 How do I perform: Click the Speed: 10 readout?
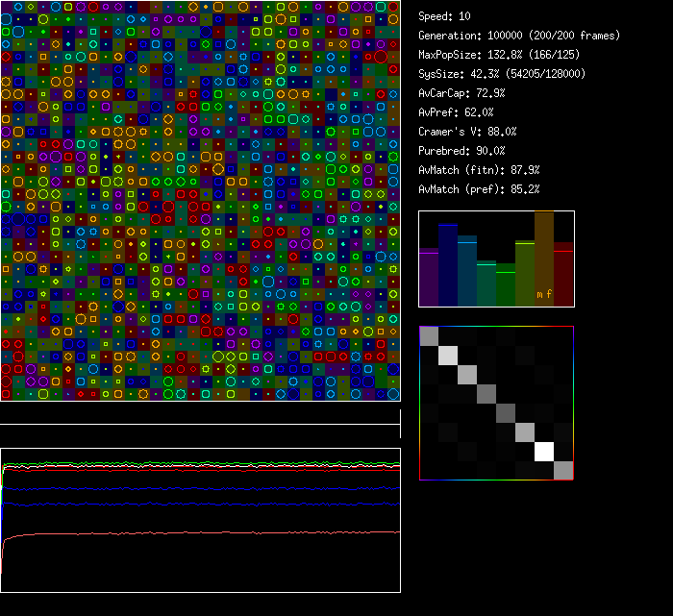pos(445,16)
